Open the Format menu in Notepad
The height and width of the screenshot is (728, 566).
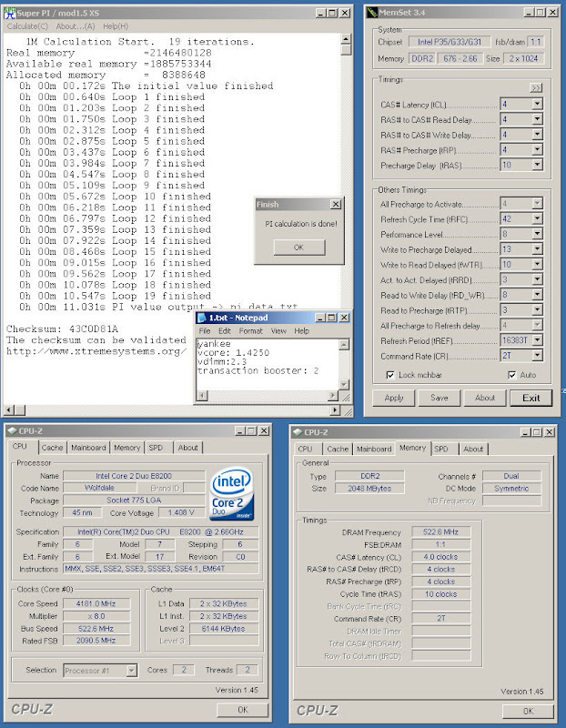251,331
